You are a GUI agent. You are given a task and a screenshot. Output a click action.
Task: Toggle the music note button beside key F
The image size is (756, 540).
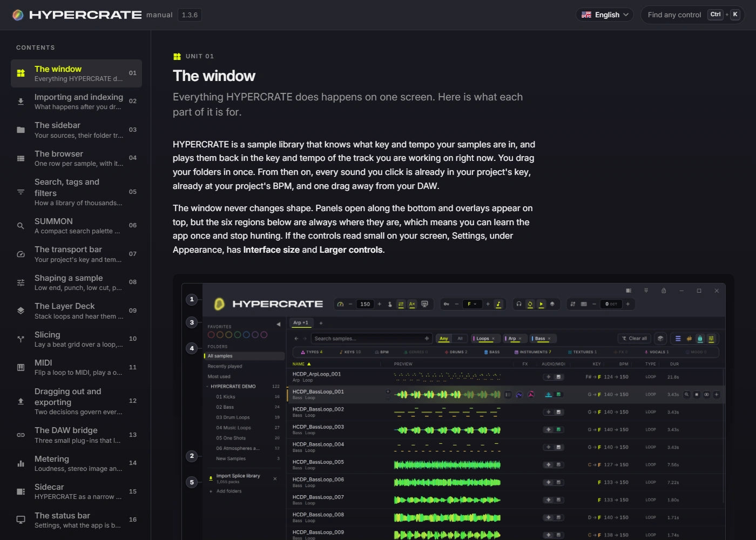(x=498, y=304)
